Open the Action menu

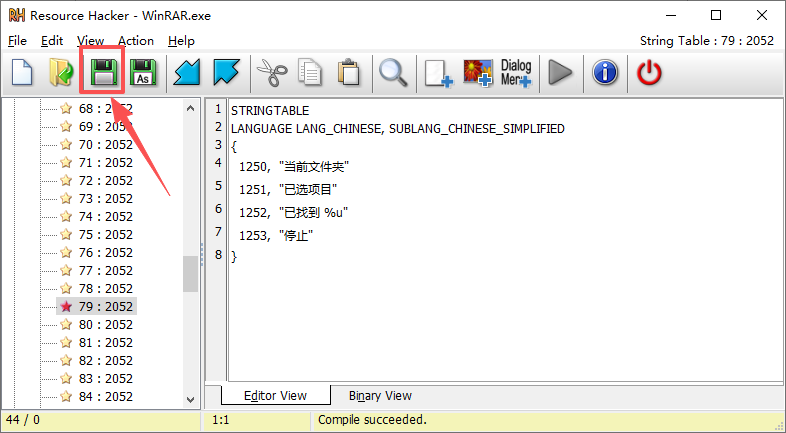136,41
